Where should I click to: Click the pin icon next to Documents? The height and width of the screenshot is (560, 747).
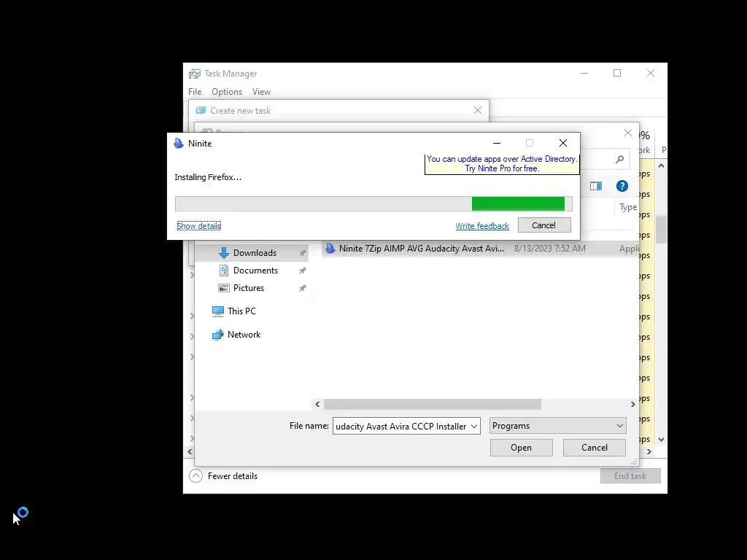click(x=302, y=271)
